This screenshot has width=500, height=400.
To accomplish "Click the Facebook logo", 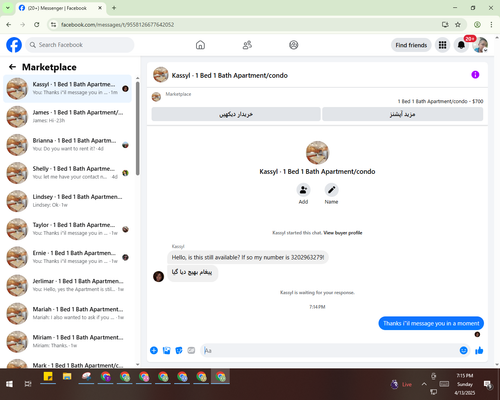I will (x=14, y=45).
